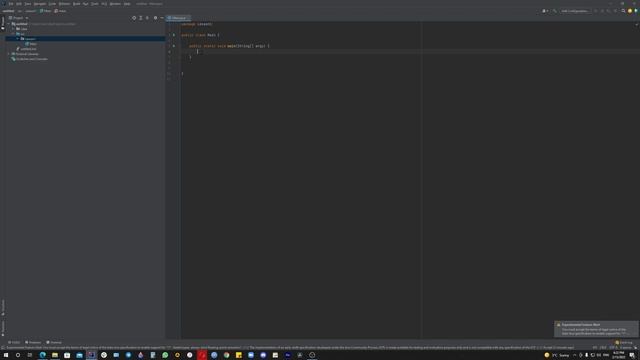Open Google Chrome from taskbar
Screen dimensions: 640x360
(x=226, y=355)
